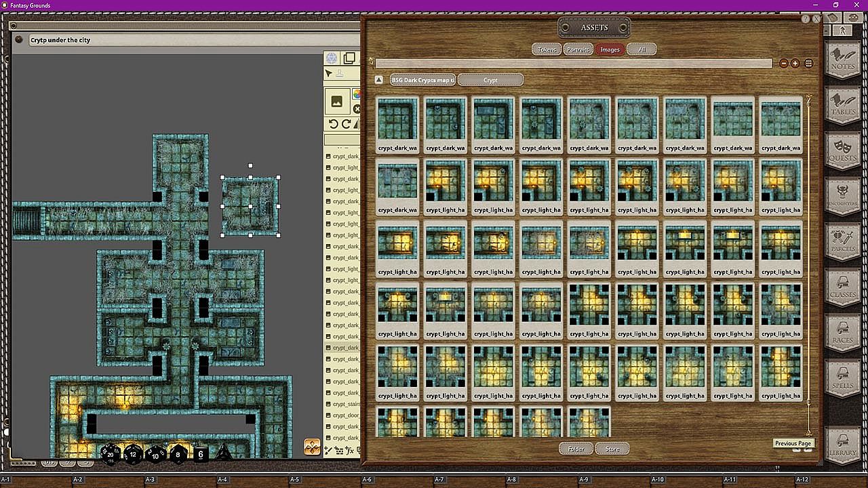Pick the d20 die

[x=111, y=453]
